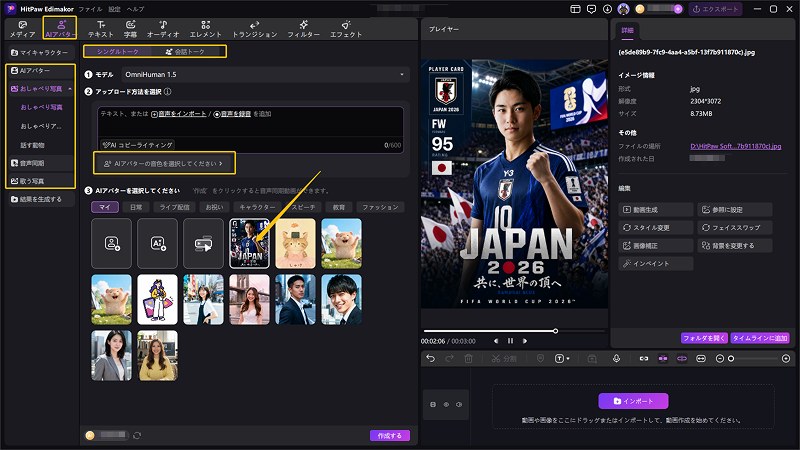Click info icon beside アップロード方法を選択
Viewport: 800px width, 450px height.
tap(167, 91)
